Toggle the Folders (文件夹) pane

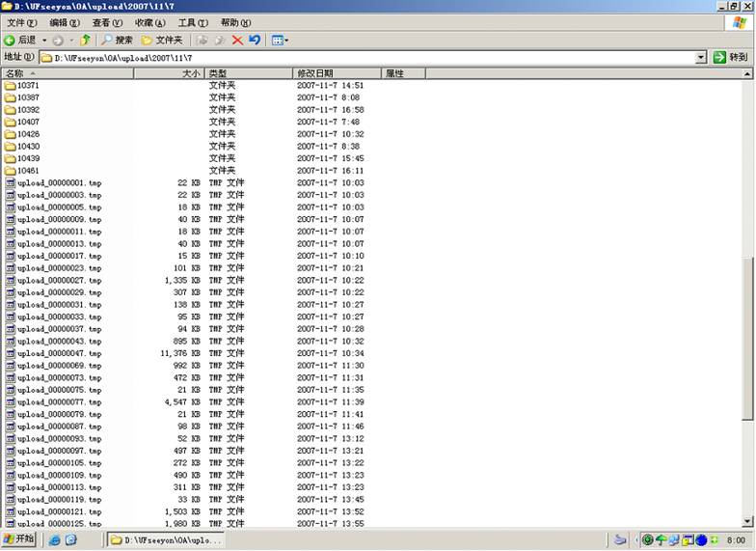162,40
